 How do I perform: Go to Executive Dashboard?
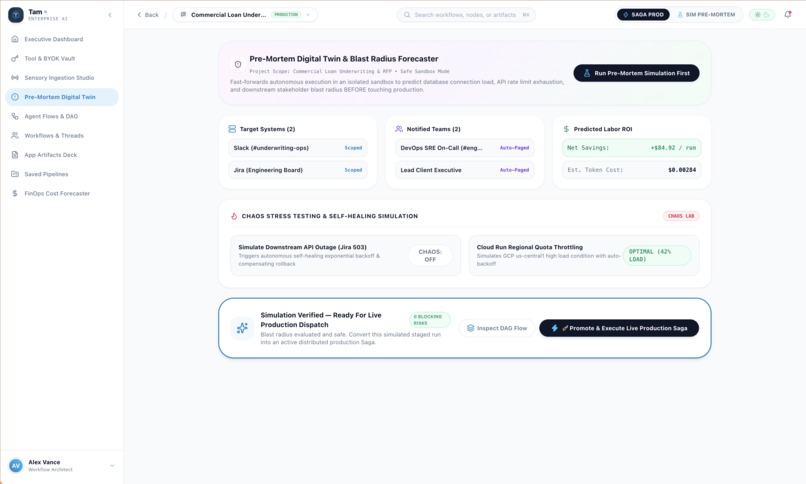pos(62,39)
